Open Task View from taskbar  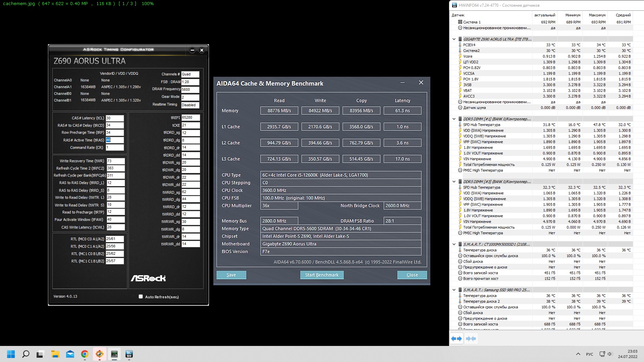pyautogui.click(x=40, y=354)
